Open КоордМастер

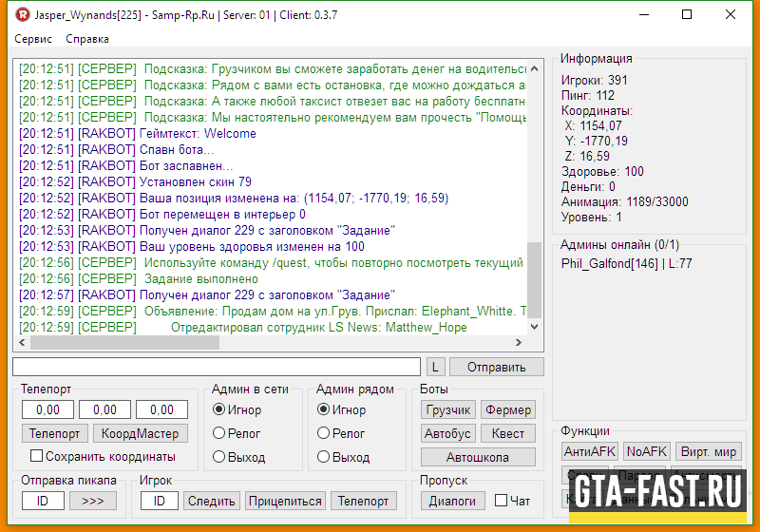click(x=140, y=433)
